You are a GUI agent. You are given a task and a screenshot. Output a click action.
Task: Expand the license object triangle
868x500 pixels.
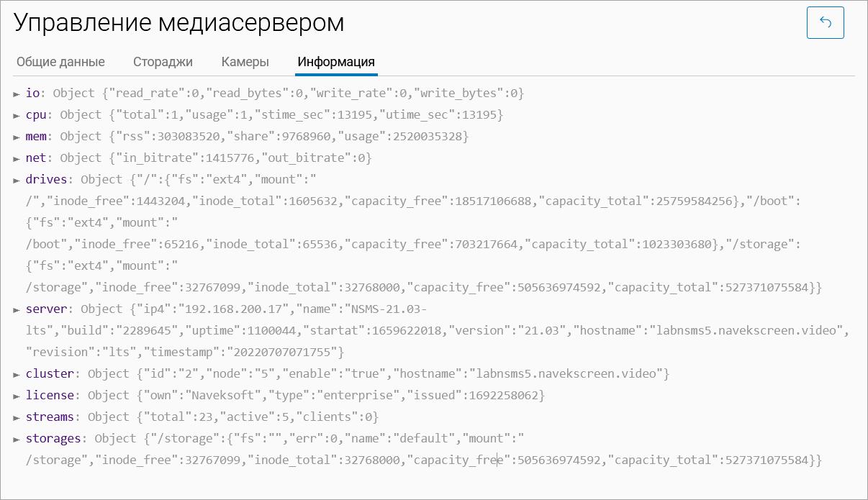pyautogui.click(x=17, y=396)
